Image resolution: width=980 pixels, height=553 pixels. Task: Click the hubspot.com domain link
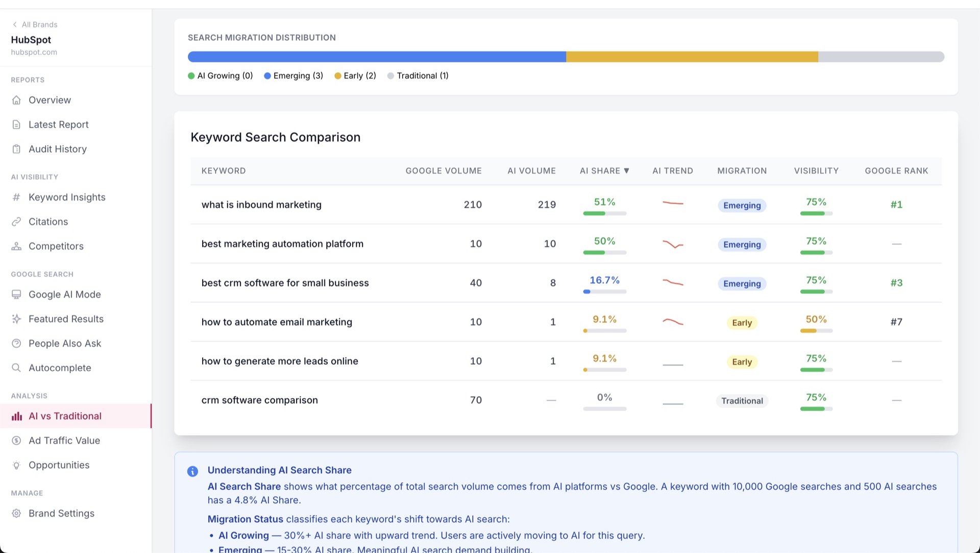tap(34, 52)
